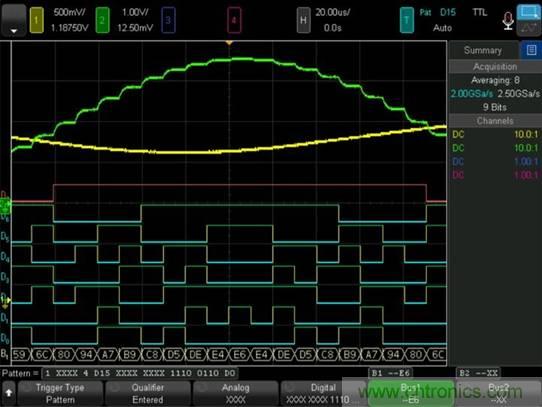Select the green channel 2 button
This screenshot has width=542, height=407.
pos(102,20)
